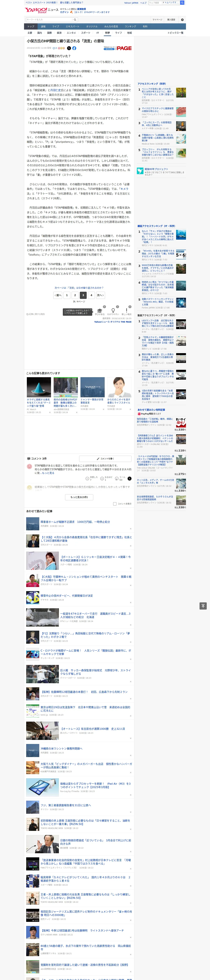The height and width of the screenshot is (980, 210).
Task: Expand the first comment with もっと見る
Action: (48, 473)
